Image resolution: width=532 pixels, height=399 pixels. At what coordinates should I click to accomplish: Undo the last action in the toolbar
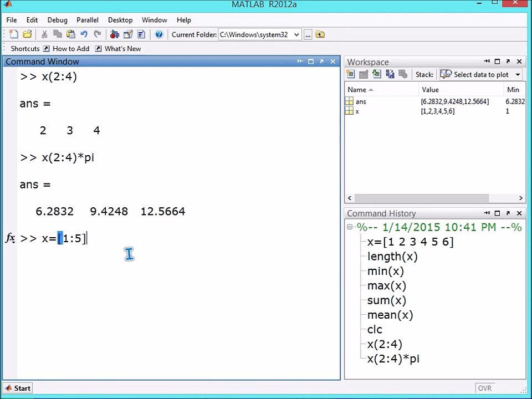84,34
